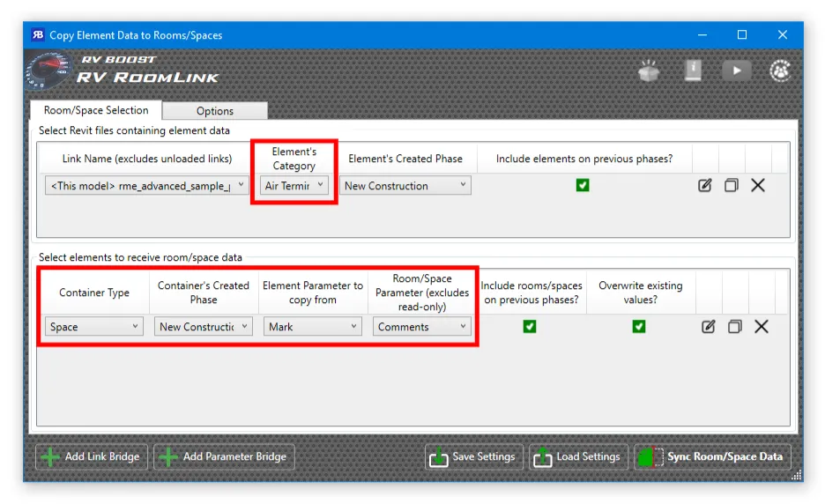Click the window resize grip corner
Viewport: 825px width, 504px height.
click(797, 476)
